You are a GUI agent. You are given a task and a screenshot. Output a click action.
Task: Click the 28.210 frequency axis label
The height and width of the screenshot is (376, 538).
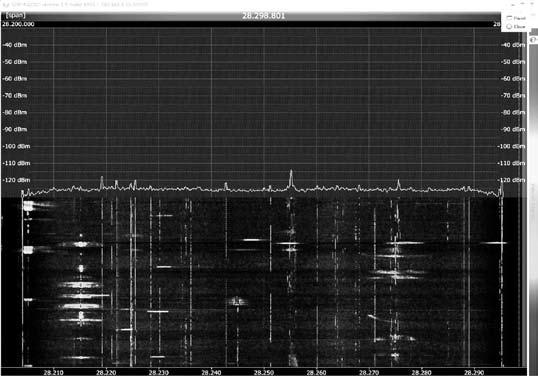pos(54,373)
